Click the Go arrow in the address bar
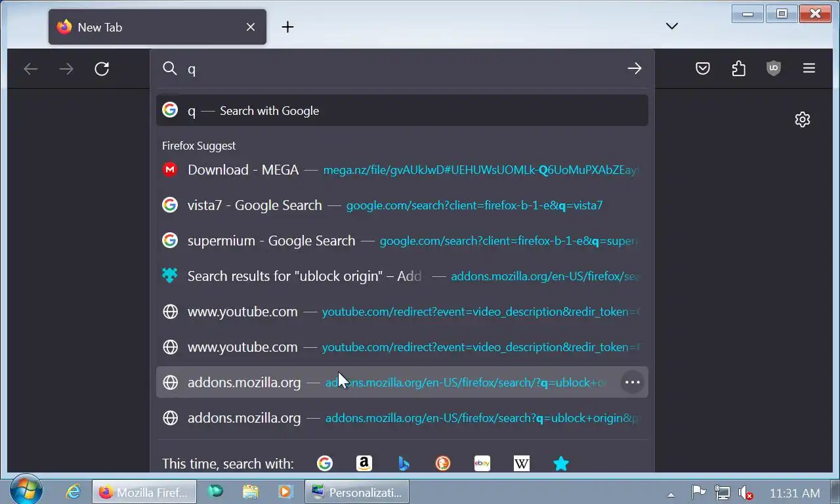 [x=634, y=68]
